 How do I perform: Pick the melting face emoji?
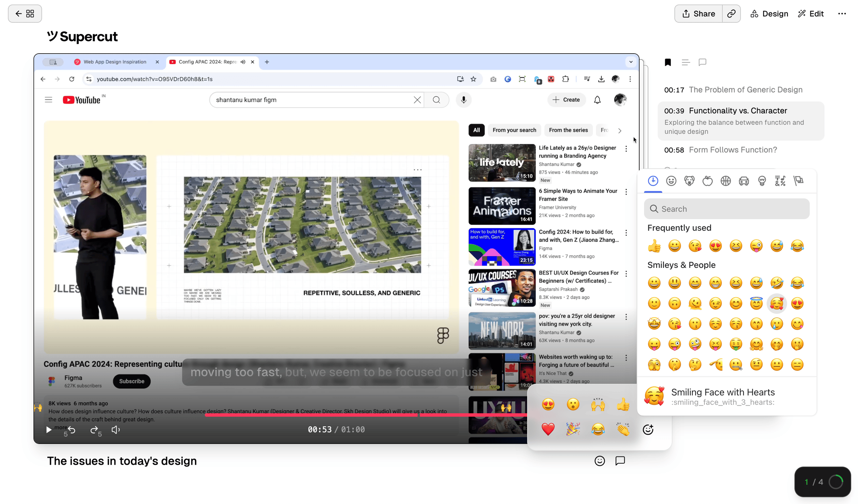pos(695,304)
